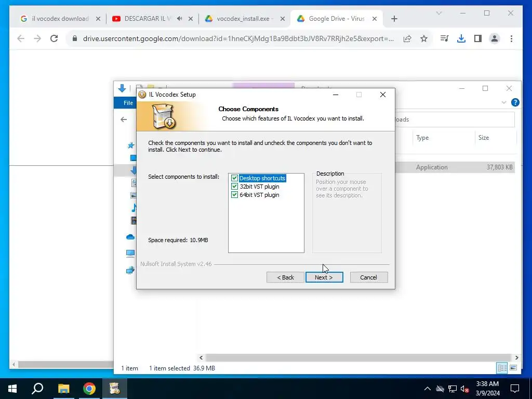This screenshot has width=532, height=399.
Task: Open the media control icon
Action: pyautogui.click(x=444, y=38)
